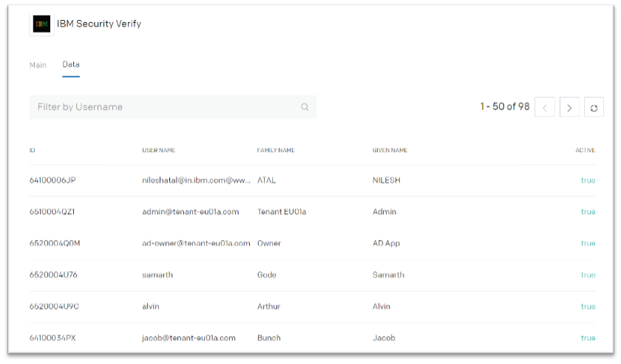Focus the Filter by Username field

point(173,107)
